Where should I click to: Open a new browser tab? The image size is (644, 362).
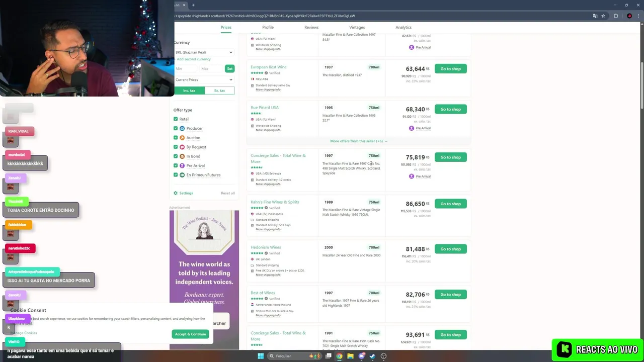click(193, 5)
